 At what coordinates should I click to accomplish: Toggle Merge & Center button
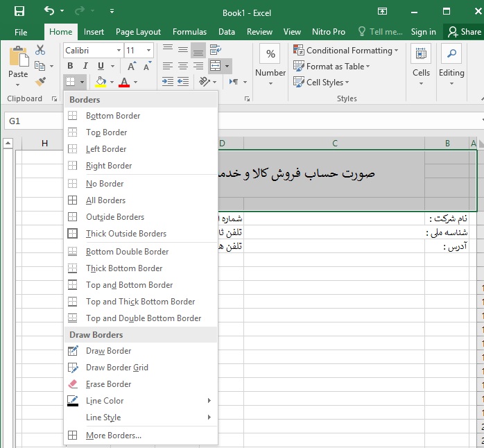(215, 66)
